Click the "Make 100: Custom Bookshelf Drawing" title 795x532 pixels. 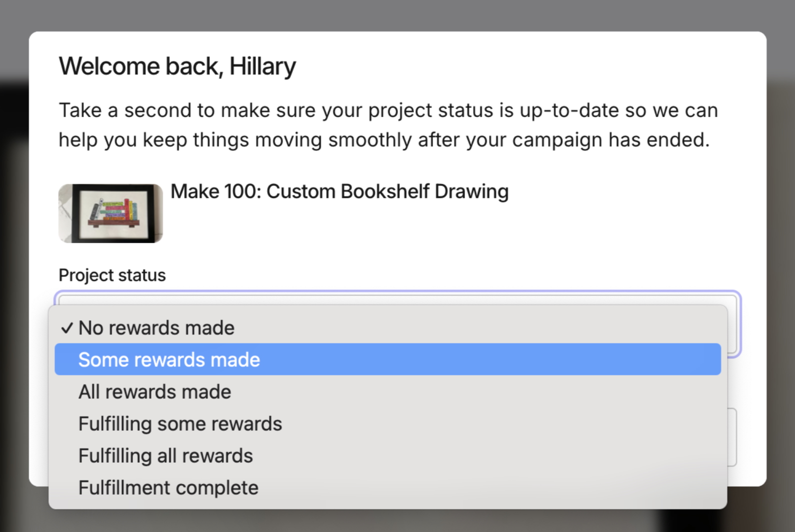(x=339, y=191)
